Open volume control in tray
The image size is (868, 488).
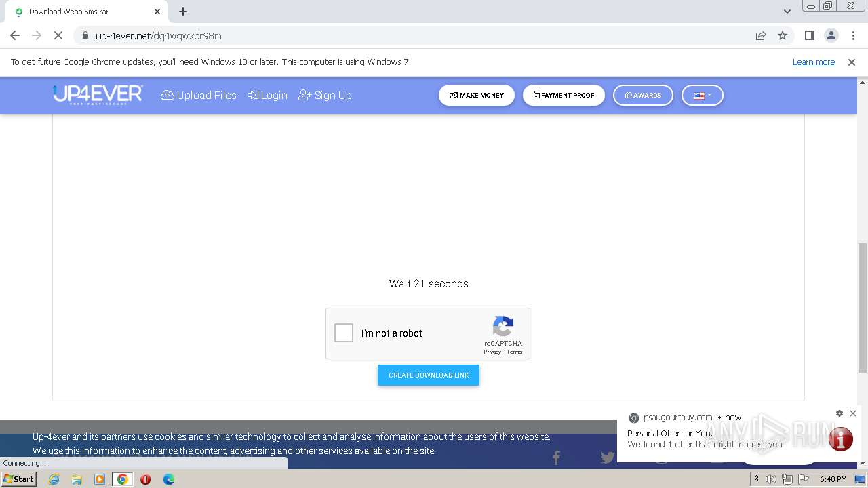771,479
